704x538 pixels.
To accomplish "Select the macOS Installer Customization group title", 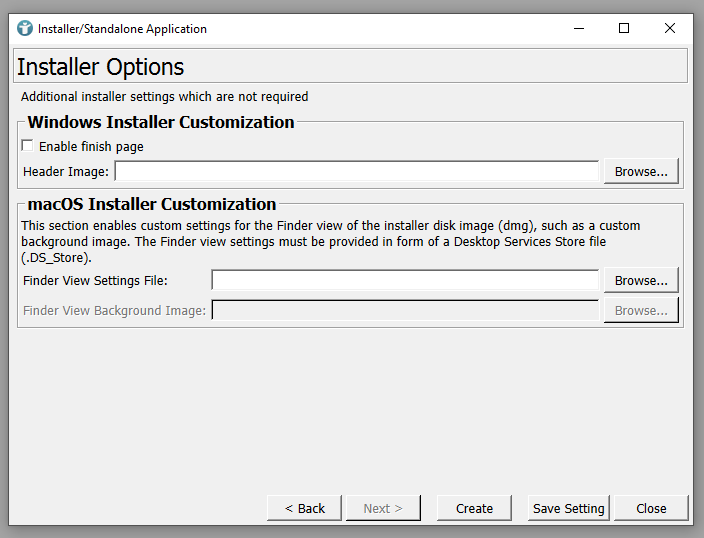I will pos(152,205).
